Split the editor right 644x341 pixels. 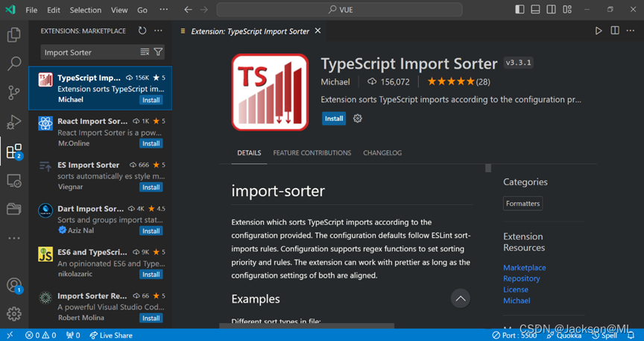tap(615, 31)
